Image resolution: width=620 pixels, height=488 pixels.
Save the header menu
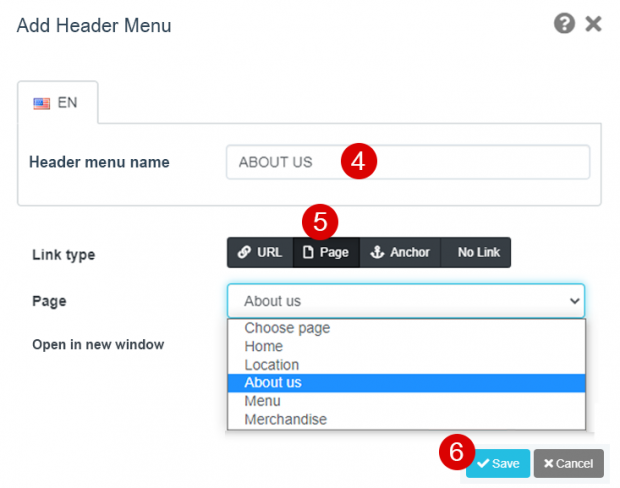[497, 463]
